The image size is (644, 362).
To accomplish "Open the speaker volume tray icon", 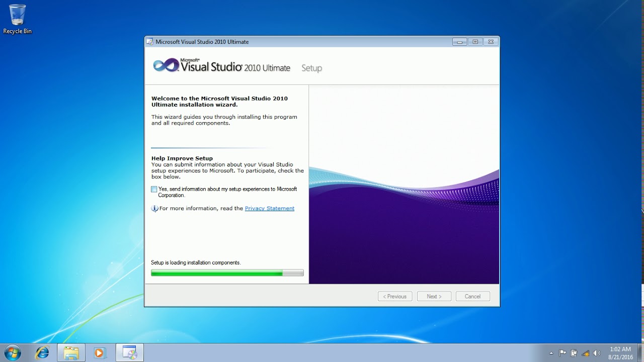I will pyautogui.click(x=597, y=353).
